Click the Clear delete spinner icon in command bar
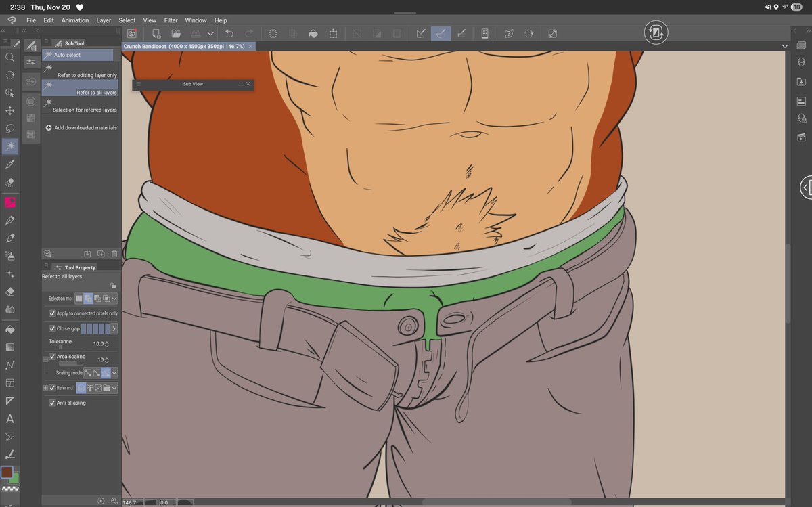 (273, 33)
